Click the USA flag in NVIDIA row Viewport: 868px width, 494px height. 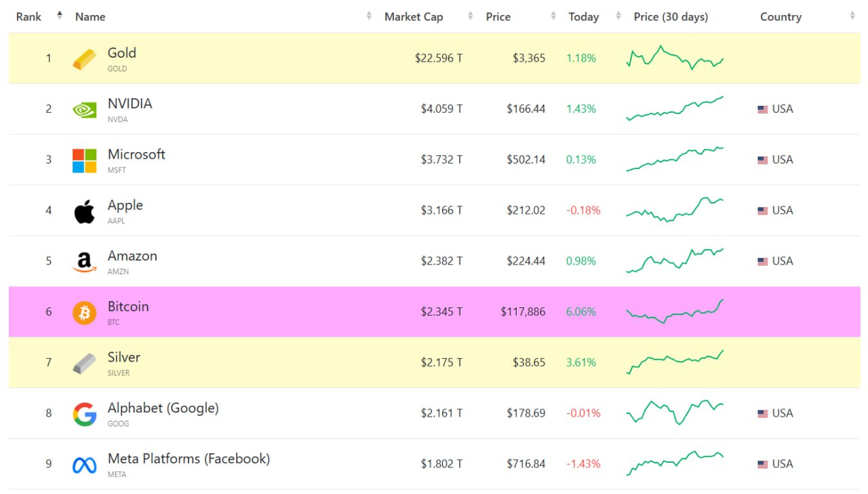tap(763, 109)
